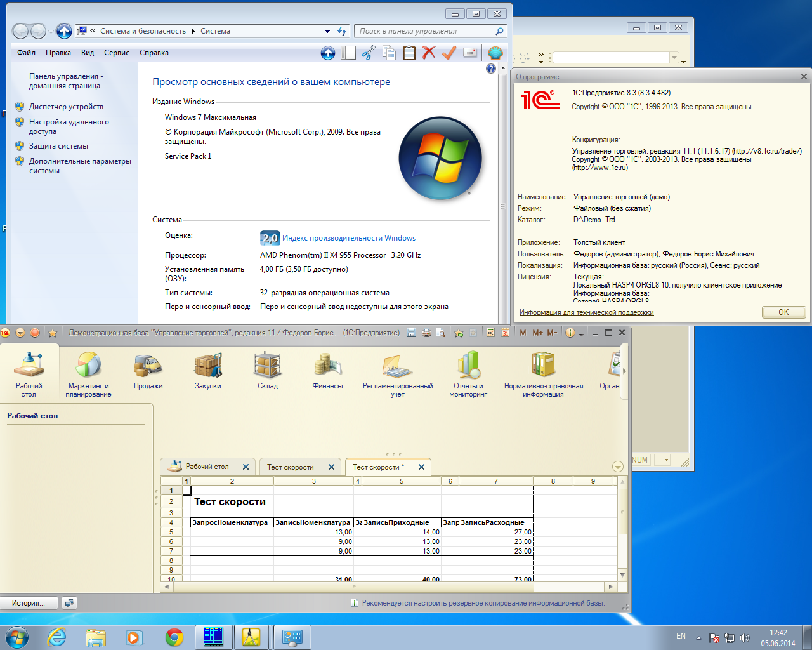The width and height of the screenshot is (812, 650).
Task: Open the Закупки section
Action: (208, 371)
